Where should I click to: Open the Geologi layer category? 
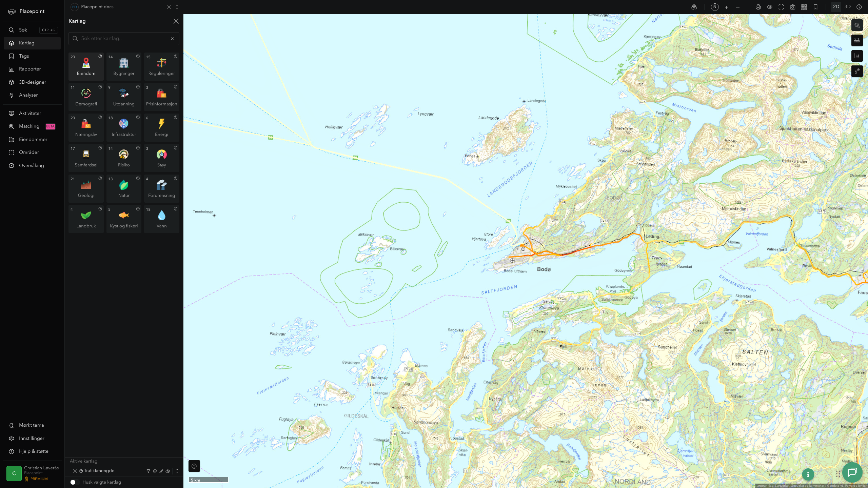(x=86, y=188)
